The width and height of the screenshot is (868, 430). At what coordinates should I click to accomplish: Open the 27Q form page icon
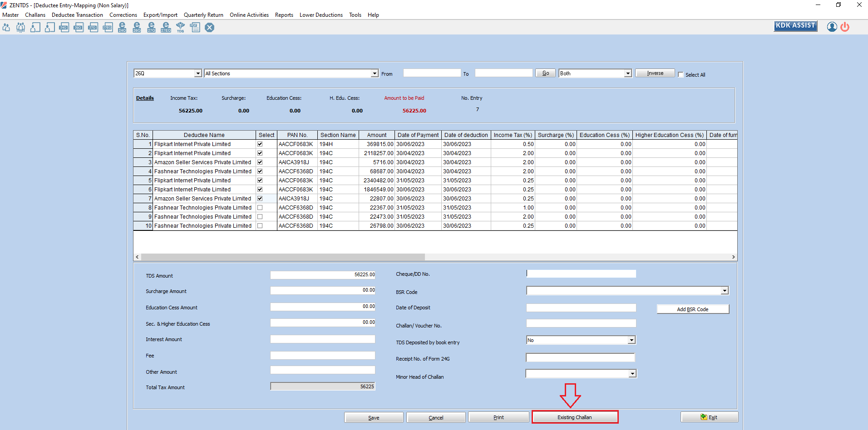coord(93,27)
